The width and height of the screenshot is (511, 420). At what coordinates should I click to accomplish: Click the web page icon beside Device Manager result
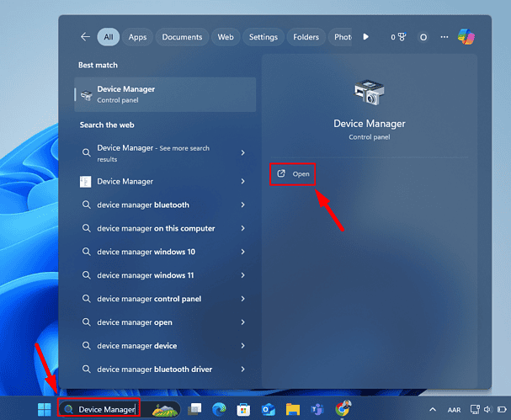coord(85,182)
